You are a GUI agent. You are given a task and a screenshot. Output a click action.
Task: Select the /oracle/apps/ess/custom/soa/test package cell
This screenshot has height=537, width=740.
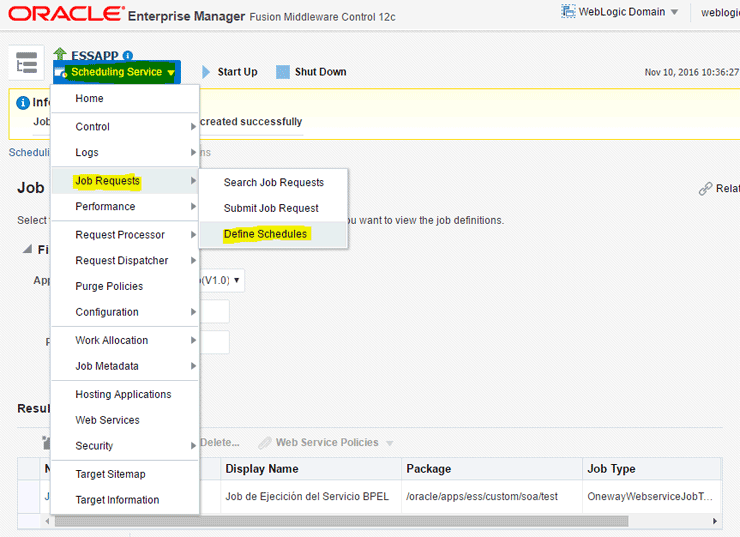[x=492, y=496]
